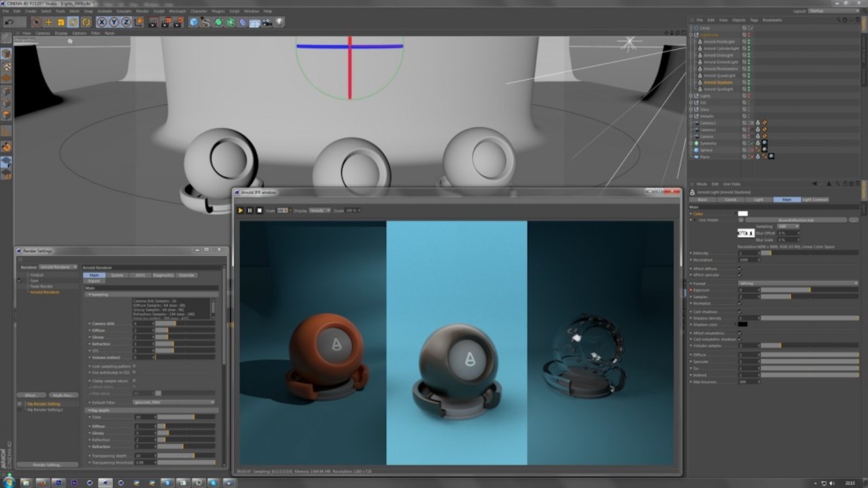
Task: Stop the Arnold IPR render
Action: tap(259, 211)
